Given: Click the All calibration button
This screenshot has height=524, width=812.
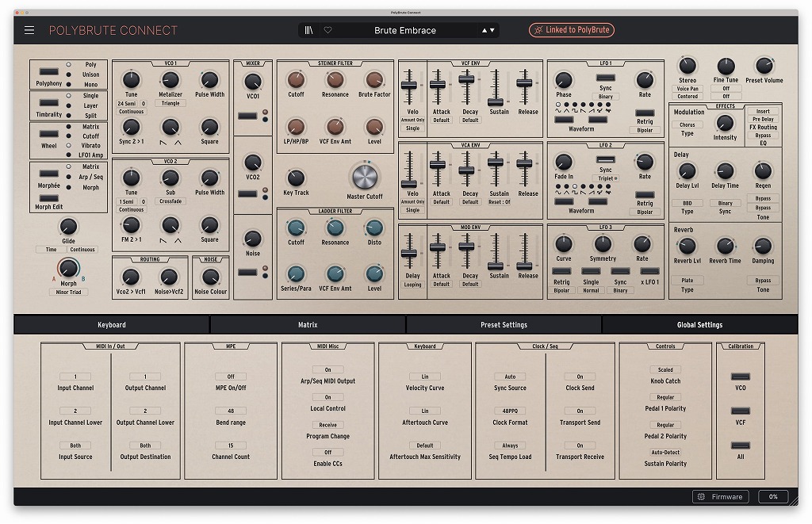Looking at the screenshot, I should 741,446.
